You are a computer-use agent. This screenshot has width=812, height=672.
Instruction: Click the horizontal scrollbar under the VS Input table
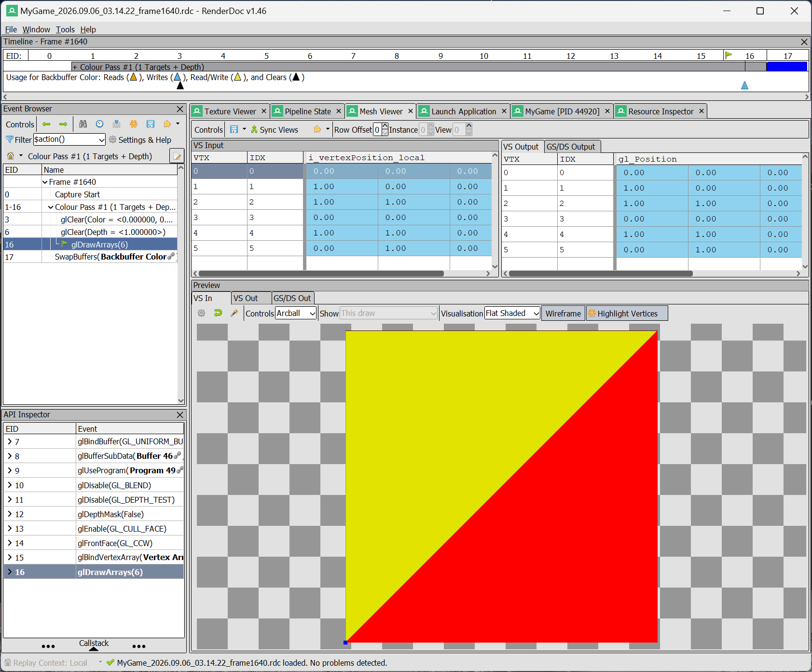[x=321, y=274]
